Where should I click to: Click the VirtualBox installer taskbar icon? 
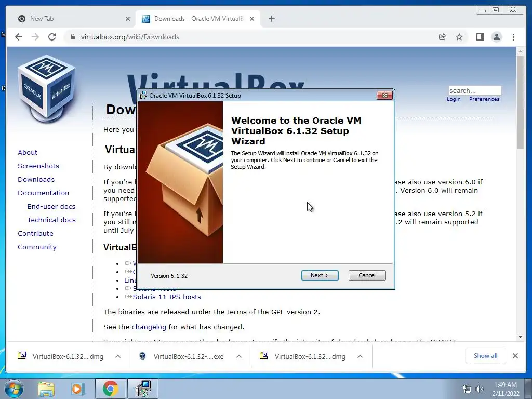[143, 389]
